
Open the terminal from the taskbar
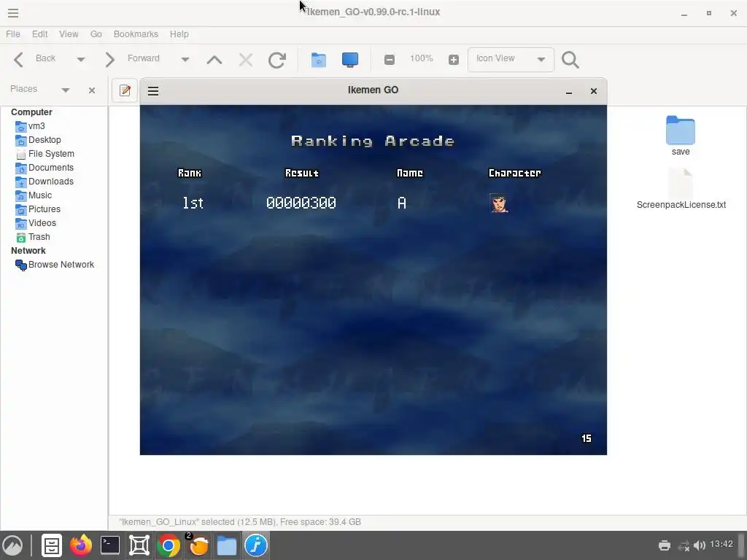pos(110,545)
